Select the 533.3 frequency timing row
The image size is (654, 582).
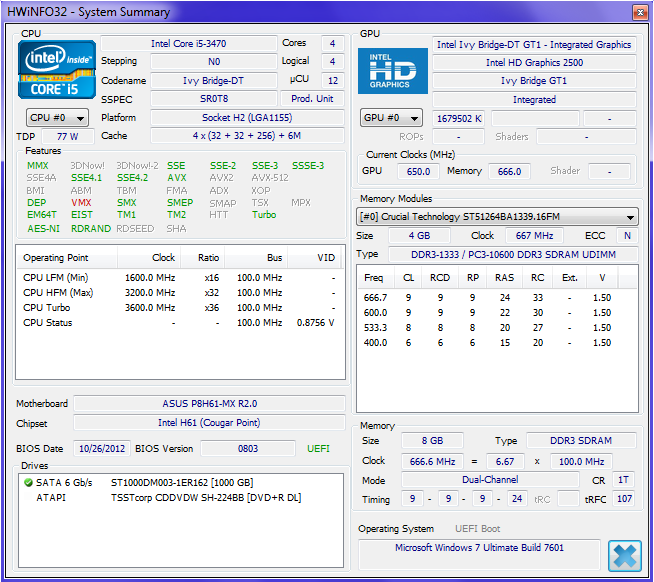(x=497, y=328)
